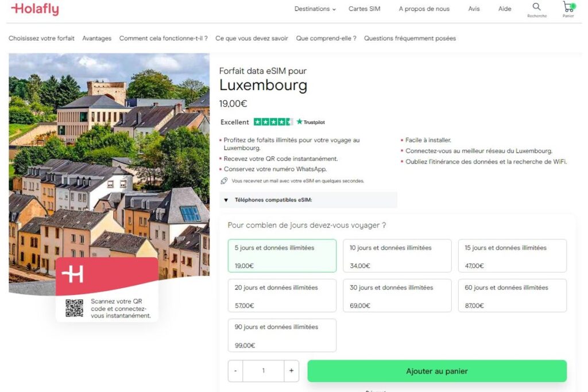Click the Holafly logo
This screenshot has height=392, width=588.
[x=34, y=9]
